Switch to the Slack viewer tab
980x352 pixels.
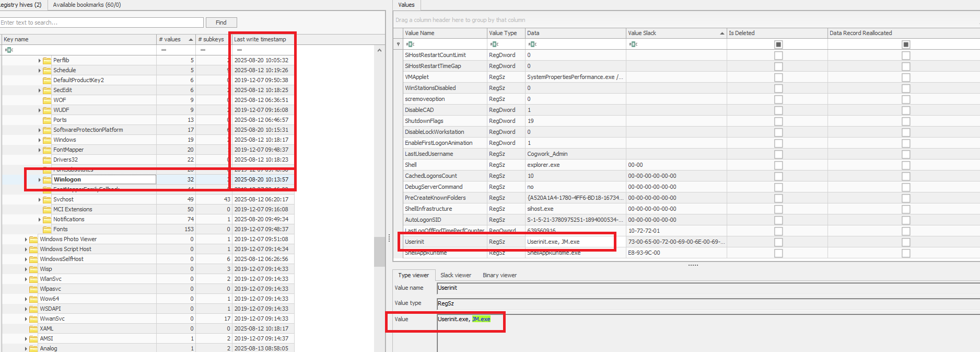point(456,275)
